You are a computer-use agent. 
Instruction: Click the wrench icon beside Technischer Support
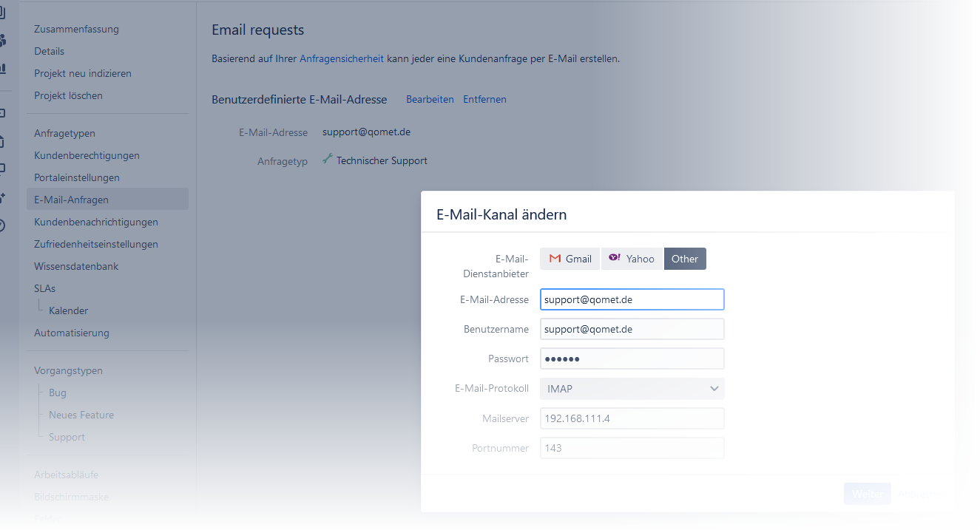click(x=328, y=159)
